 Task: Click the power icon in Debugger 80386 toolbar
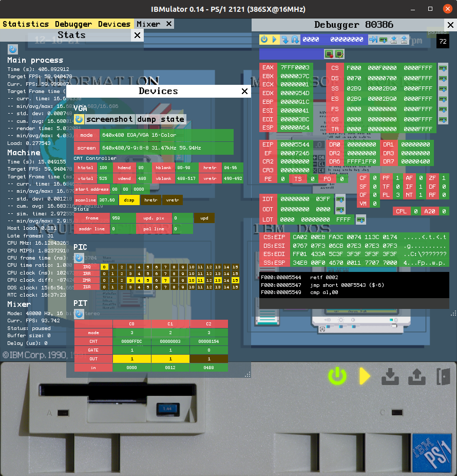tap(264, 40)
